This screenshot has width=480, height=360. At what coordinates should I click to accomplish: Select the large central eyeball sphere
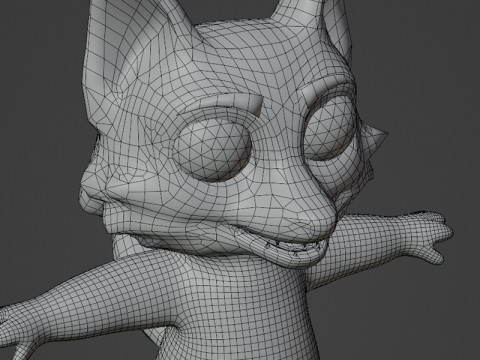tap(213, 151)
